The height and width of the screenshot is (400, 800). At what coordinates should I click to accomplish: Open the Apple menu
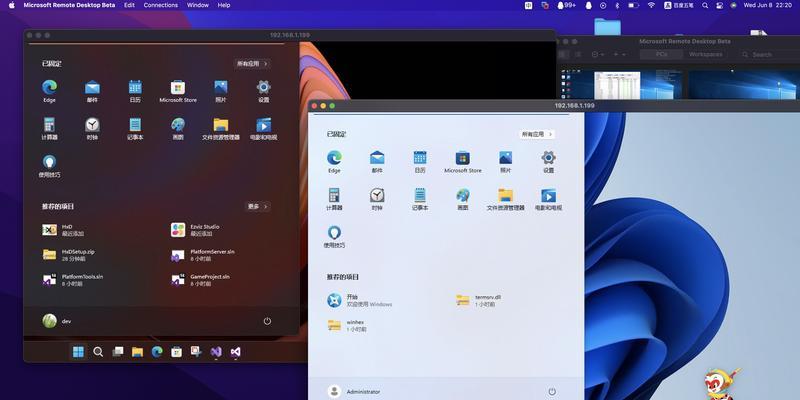(x=12, y=5)
